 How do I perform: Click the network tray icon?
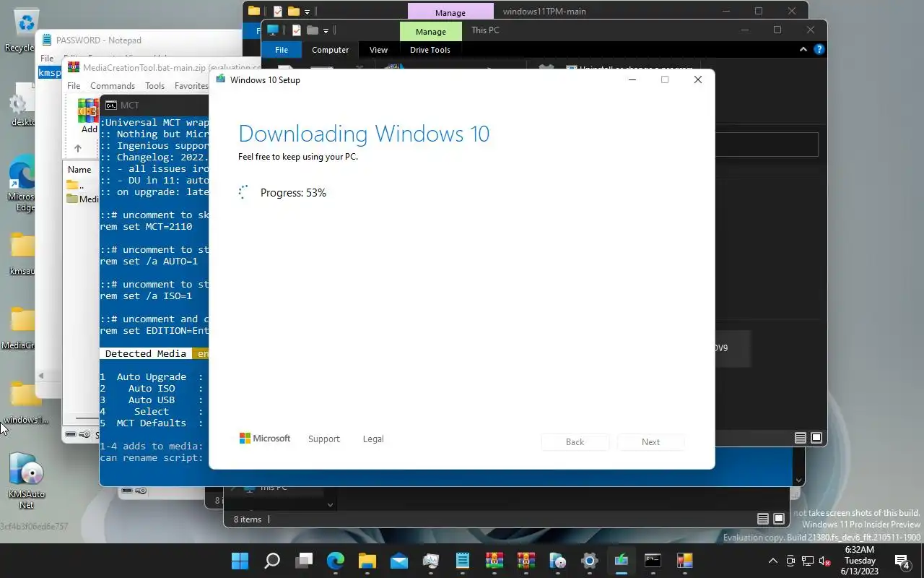tap(808, 561)
